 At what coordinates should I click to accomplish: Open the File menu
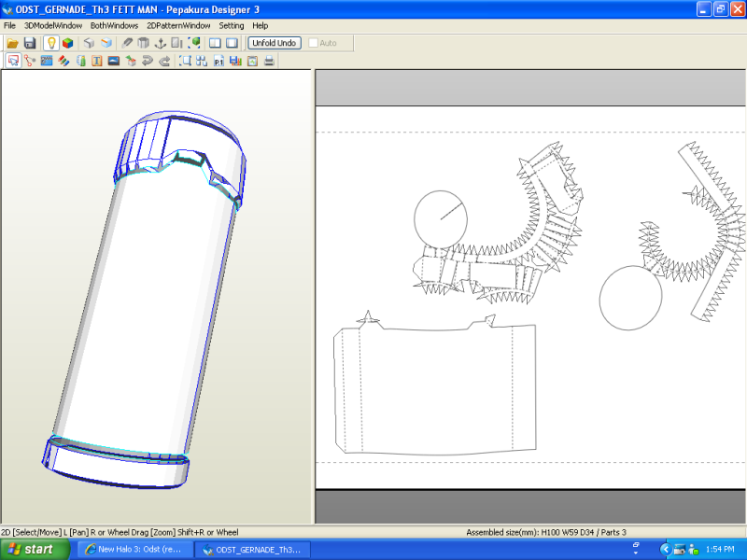coord(10,25)
